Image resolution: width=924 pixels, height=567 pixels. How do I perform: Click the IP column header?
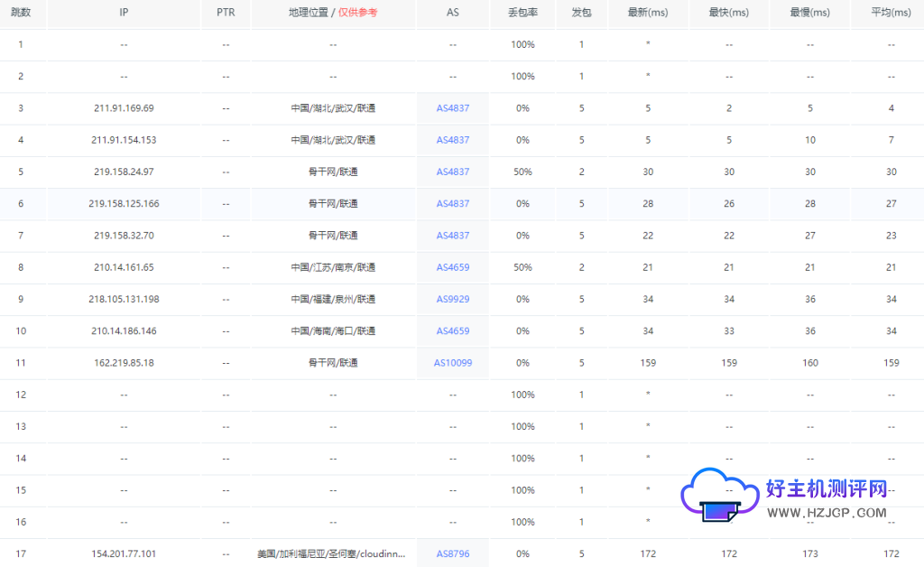click(x=124, y=13)
